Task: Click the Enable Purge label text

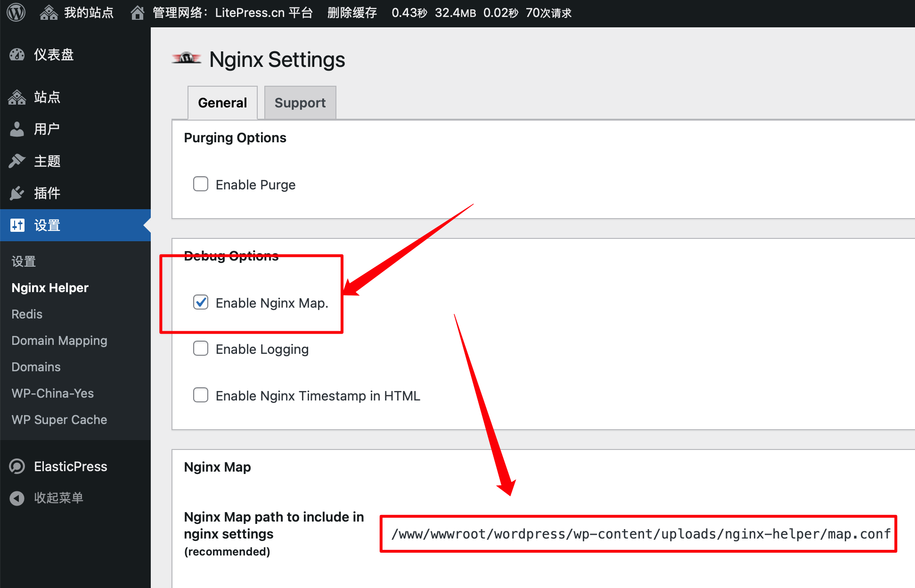Action: click(x=255, y=185)
